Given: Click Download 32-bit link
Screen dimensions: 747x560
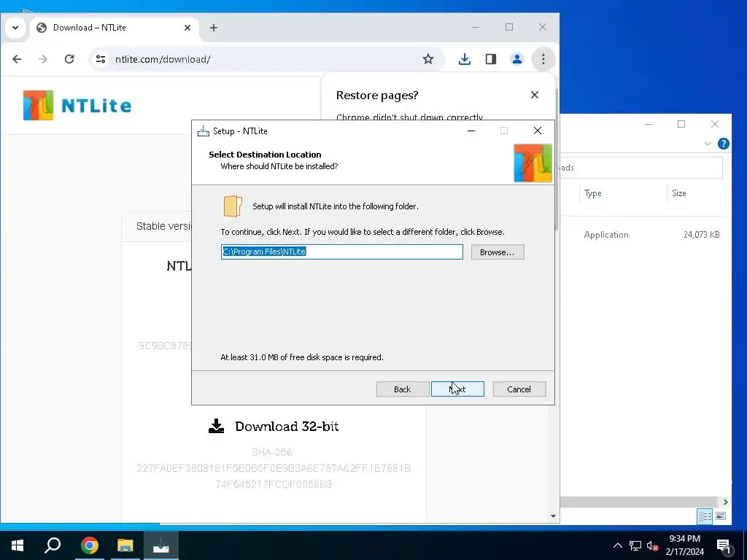Looking at the screenshot, I should 287,426.
